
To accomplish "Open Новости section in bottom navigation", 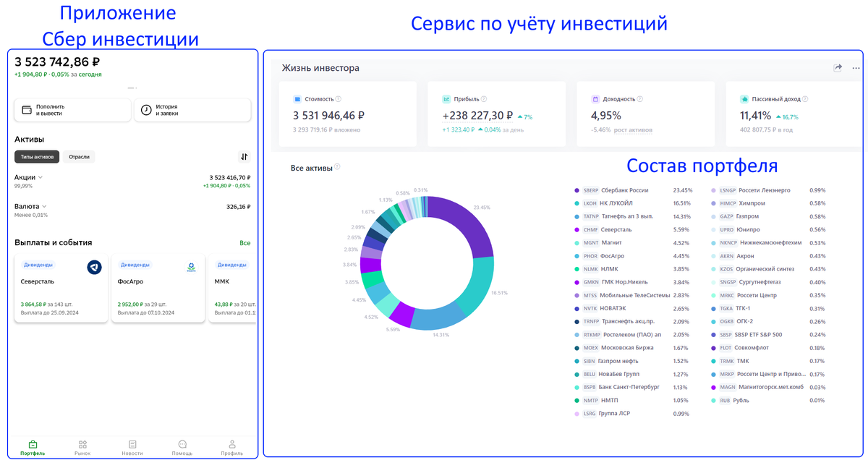I will 132,448.
